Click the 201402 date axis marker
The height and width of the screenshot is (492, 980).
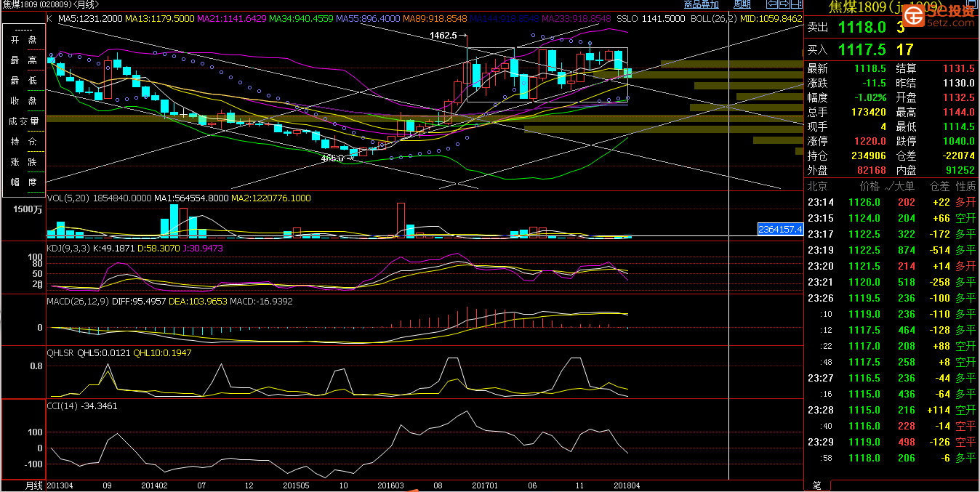(x=154, y=485)
